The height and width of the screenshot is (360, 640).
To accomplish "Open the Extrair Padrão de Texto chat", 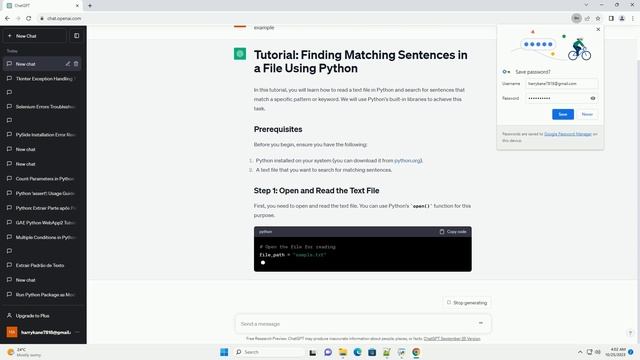I will (42, 265).
